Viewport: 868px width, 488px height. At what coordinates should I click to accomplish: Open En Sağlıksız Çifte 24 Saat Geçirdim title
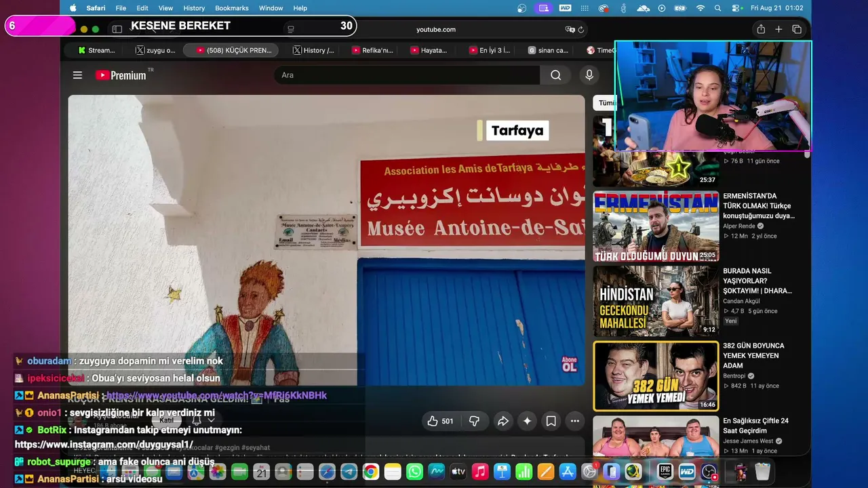click(755, 426)
